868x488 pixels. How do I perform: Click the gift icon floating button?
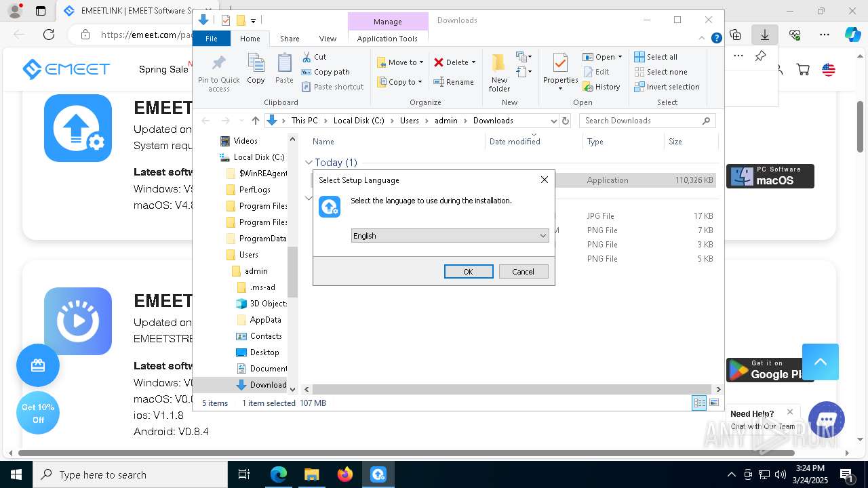coord(38,366)
